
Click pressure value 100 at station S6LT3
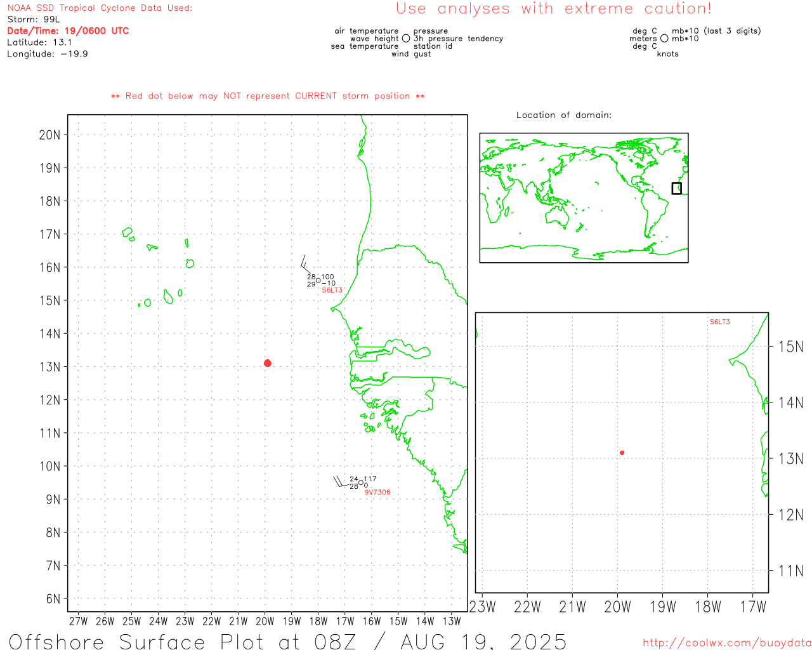[327, 277]
